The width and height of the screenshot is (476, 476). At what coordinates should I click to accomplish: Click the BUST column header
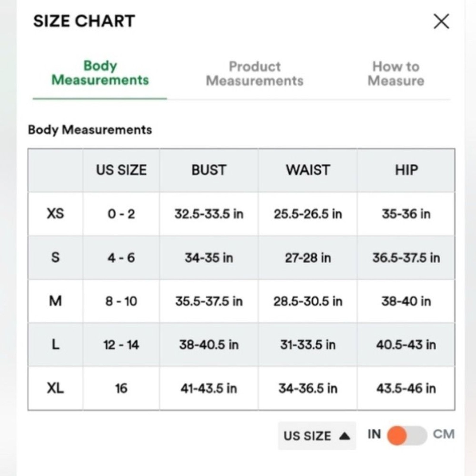point(209,170)
